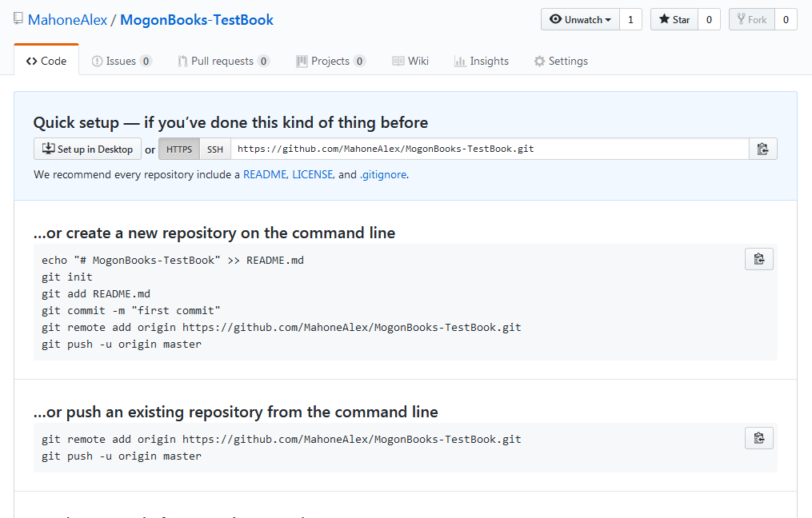
Task: Click the Projects board icon
Action: pyautogui.click(x=302, y=61)
